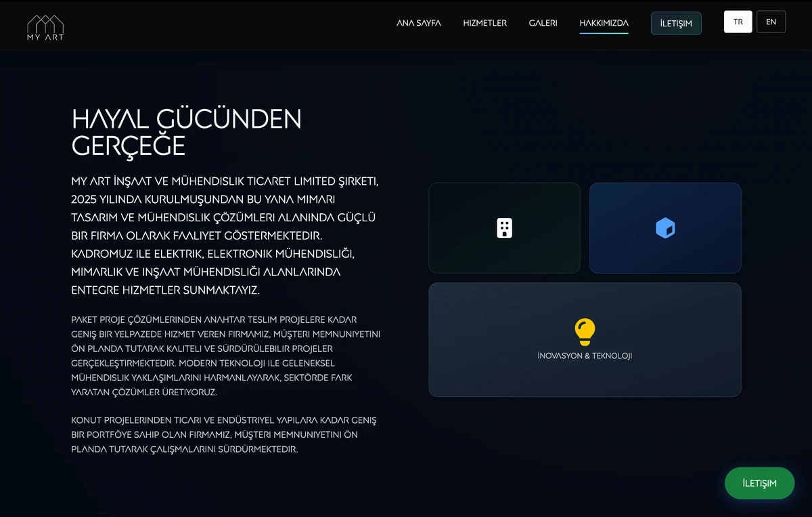
Task: Go to Ana Sayfa in the navigation
Action: (x=418, y=23)
